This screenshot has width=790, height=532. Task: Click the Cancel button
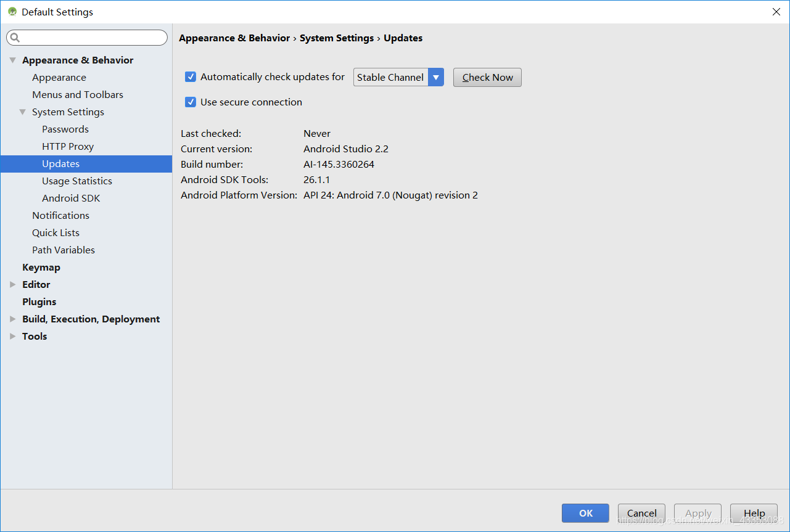point(642,513)
